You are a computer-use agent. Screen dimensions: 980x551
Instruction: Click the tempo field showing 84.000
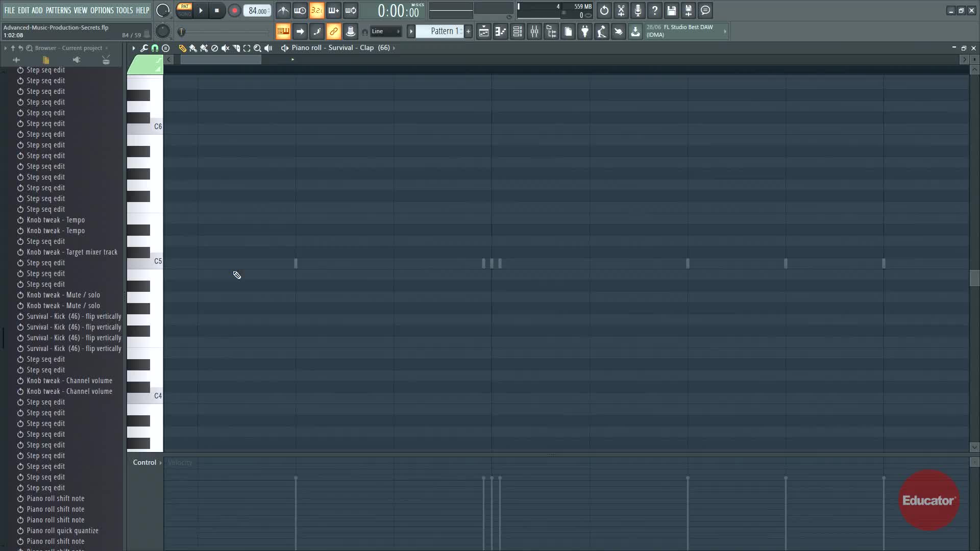pos(257,11)
